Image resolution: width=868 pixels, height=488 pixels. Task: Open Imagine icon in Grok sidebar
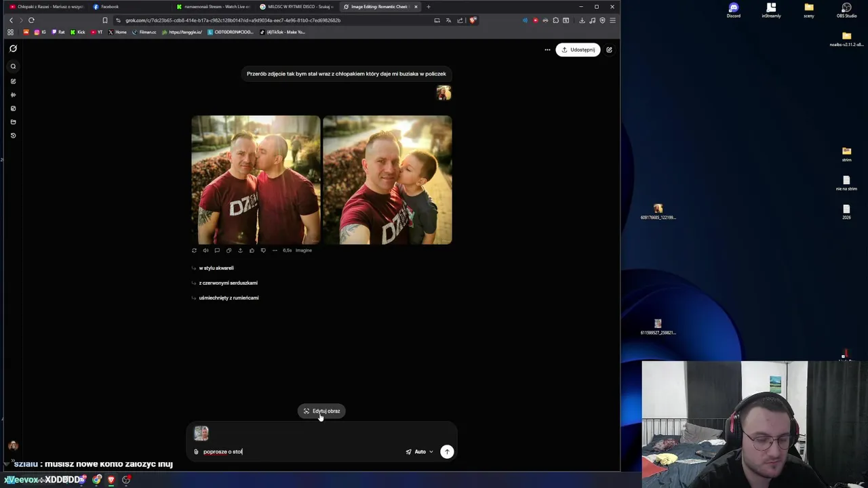coord(13,108)
